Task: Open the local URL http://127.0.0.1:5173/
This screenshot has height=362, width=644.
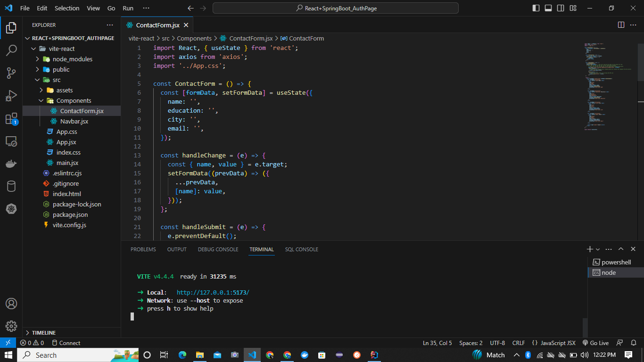Action: (x=213, y=293)
